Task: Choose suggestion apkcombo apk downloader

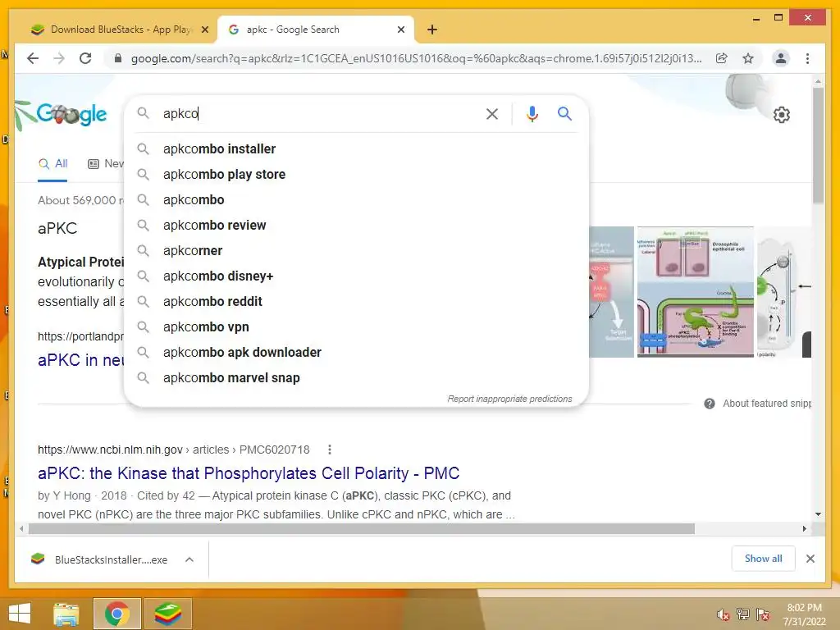Action: coord(356,353)
